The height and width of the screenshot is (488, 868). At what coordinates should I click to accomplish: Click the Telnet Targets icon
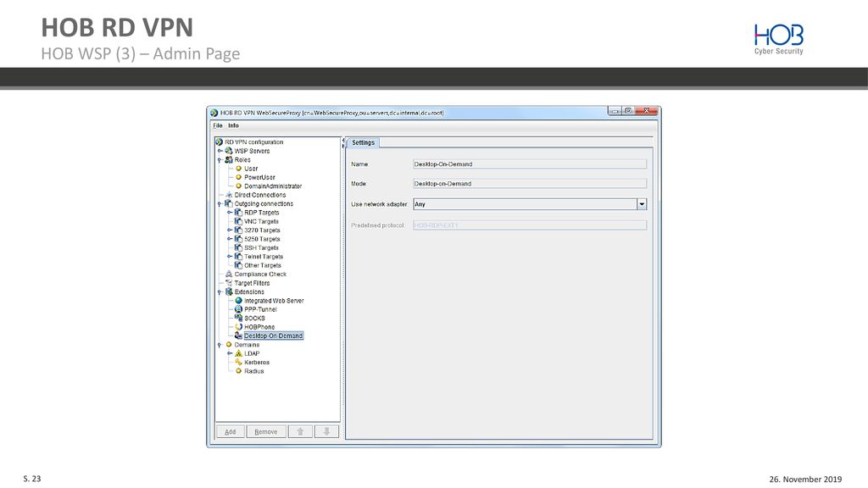click(x=238, y=257)
